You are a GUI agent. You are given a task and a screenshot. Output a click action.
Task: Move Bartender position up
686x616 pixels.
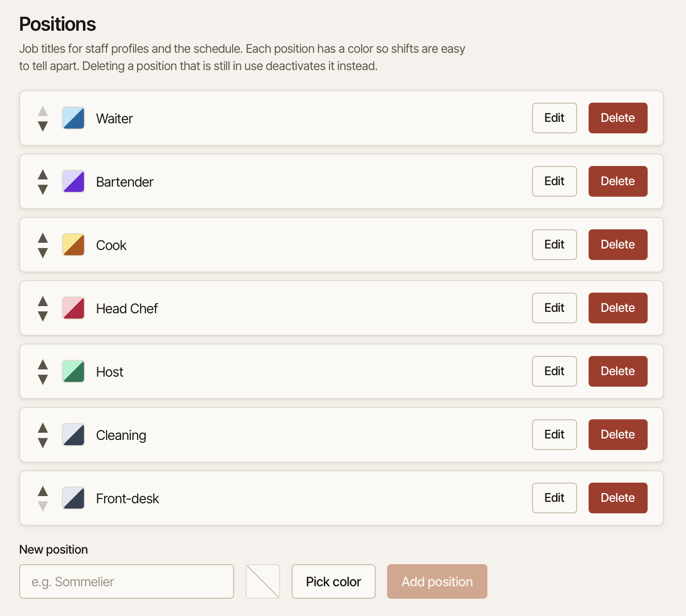click(x=43, y=174)
